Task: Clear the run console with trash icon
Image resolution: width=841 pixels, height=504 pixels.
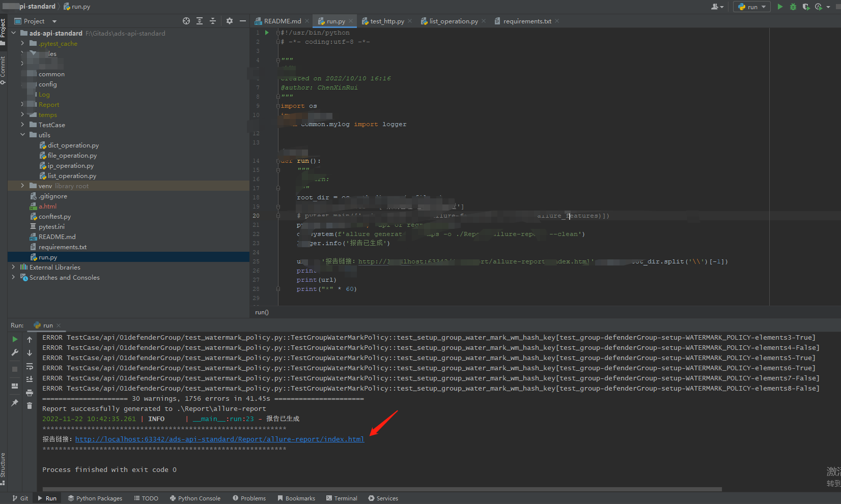Action: coord(30,405)
